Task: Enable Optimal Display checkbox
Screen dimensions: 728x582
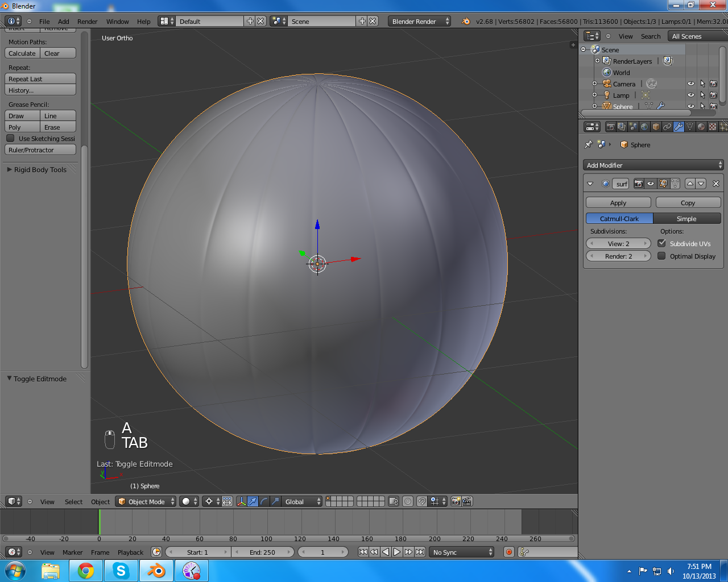Action: coord(661,256)
